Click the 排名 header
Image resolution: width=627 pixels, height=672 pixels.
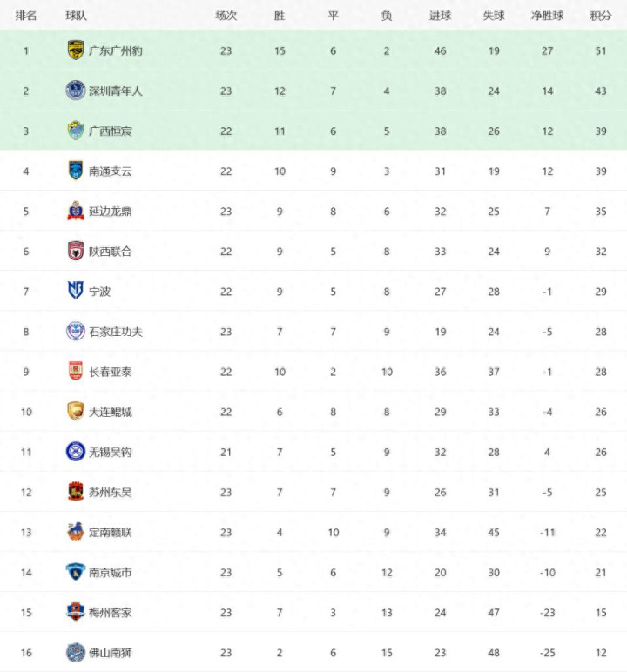[x=26, y=16]
